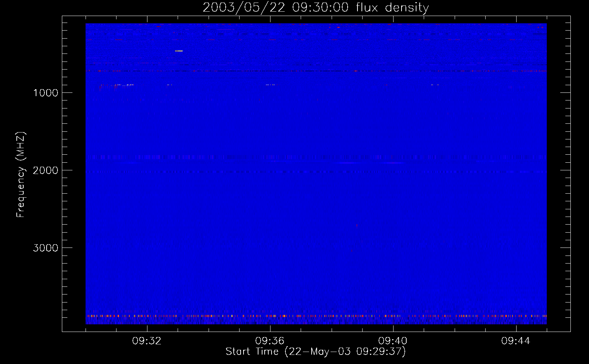Click the 09:44 time tick label
This screenshot has width=589, height=364.
coord(516,341)
